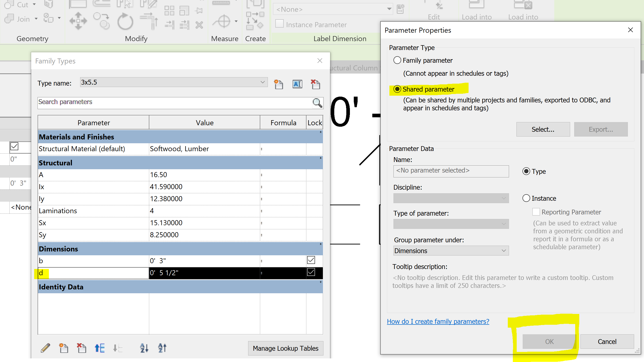Image resolution: width=644 pixels, height=362 pixels.
Task: Open the How do I create family parameters link
Action: (438, 322)
